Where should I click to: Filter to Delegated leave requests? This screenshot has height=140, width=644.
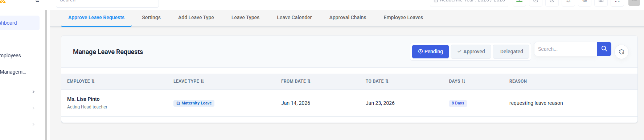pyautogui.click(x=512, y=52)
